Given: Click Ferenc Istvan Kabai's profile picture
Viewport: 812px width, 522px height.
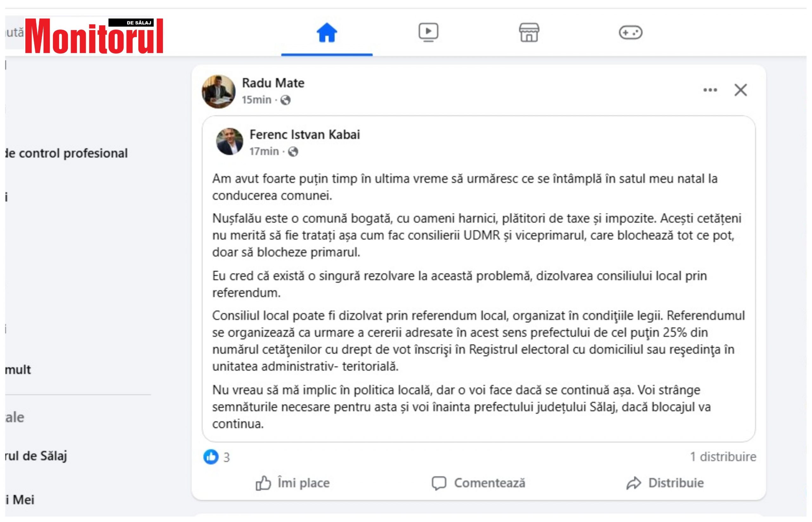Looking at the screenshot, I should click(230, 142).
